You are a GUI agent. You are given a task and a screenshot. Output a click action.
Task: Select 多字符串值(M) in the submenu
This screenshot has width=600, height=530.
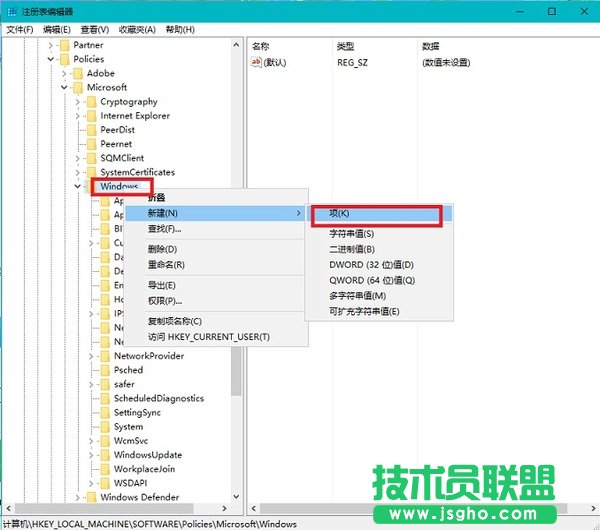click(380, 296)
